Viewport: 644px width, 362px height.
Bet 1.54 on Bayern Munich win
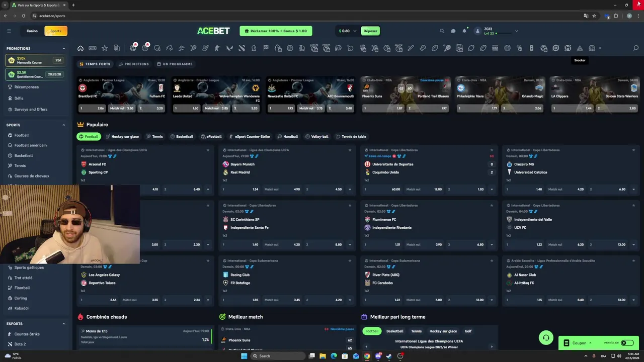click(240, 190)
